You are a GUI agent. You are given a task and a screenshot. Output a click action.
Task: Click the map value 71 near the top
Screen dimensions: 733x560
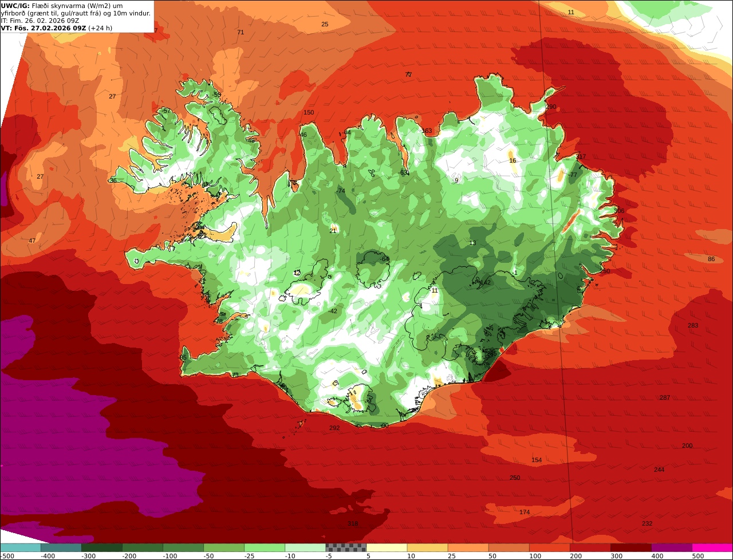coord(241,33)
